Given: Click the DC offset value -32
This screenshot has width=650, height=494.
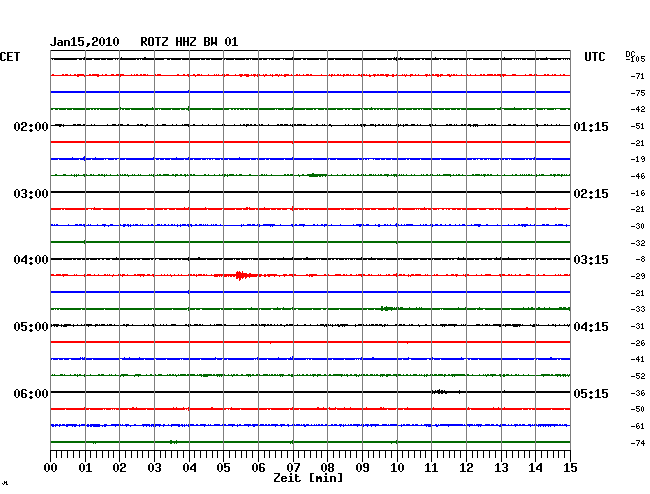Looking at the screenshot, I should 638,243.
